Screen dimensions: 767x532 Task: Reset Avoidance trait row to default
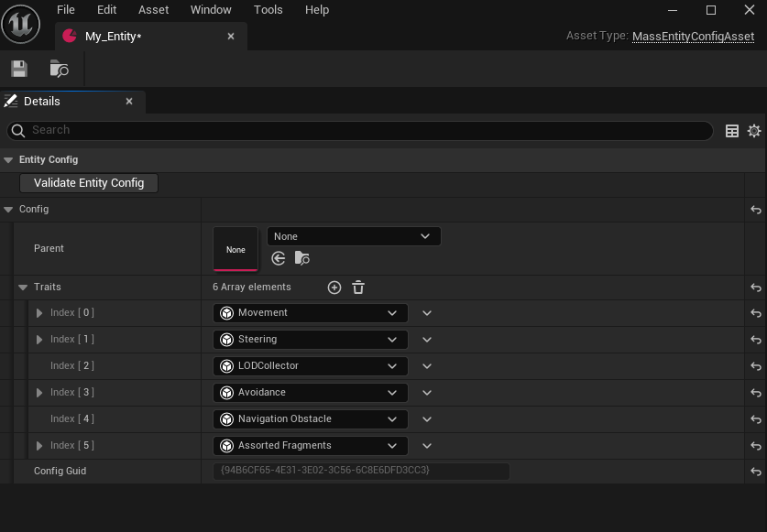click(756, 393)
